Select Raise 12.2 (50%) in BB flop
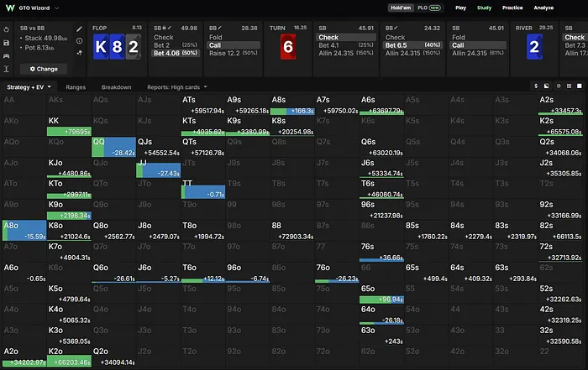588x370 pixels. (x=234, y=53)
